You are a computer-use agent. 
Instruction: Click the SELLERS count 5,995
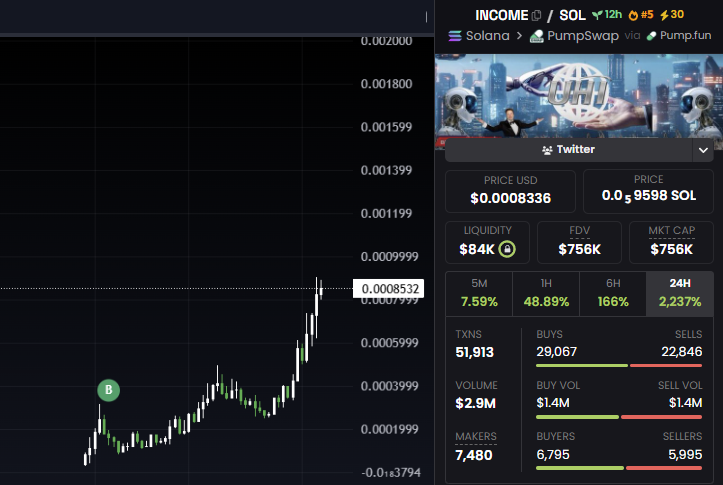pos(685,455)
